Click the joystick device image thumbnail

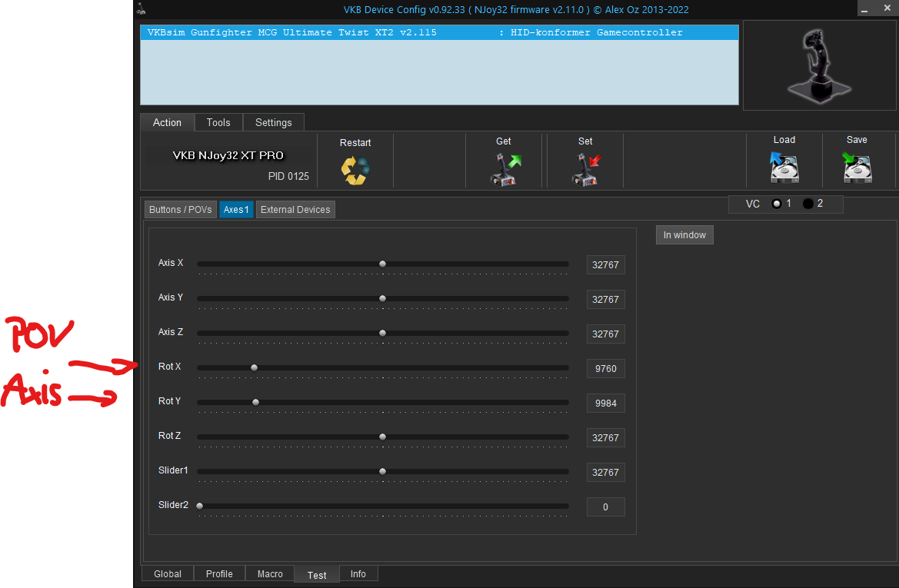click(x=819, y=66)
